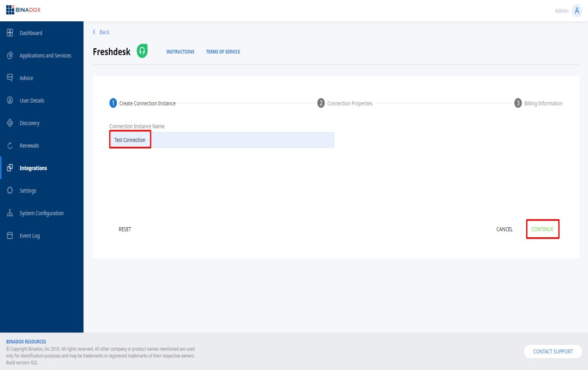Select step 1 circle indicator
Image resolution: width=588 pixels, height=370 pixels.
tap(113, 103)
